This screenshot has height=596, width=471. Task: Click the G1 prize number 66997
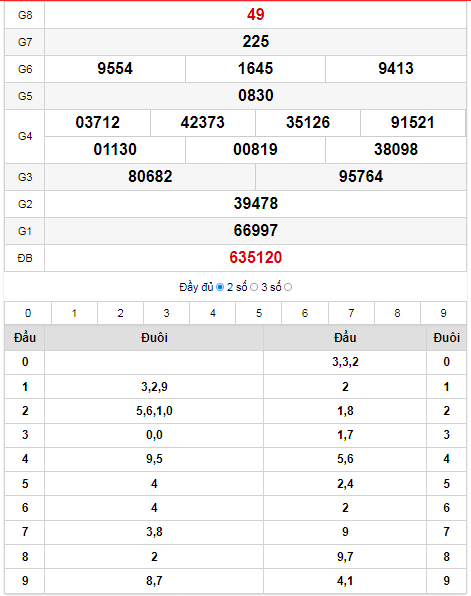coord(255,231)
